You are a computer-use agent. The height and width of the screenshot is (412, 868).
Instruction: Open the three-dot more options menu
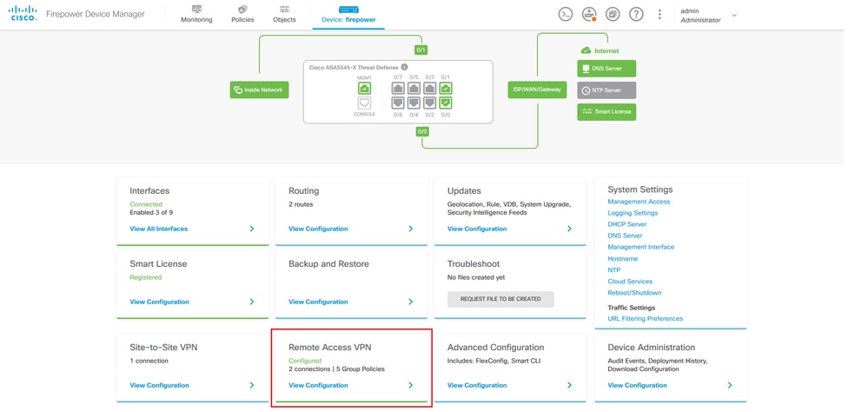[659, 15]
